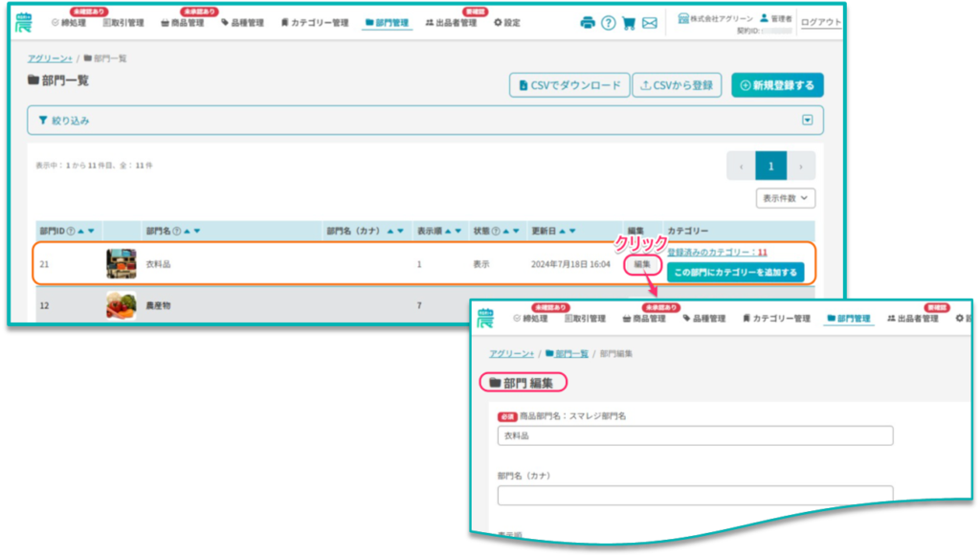Expand the 絞り込み filter panel
This screenshot has width=980, height=557.
pos(807,121)
